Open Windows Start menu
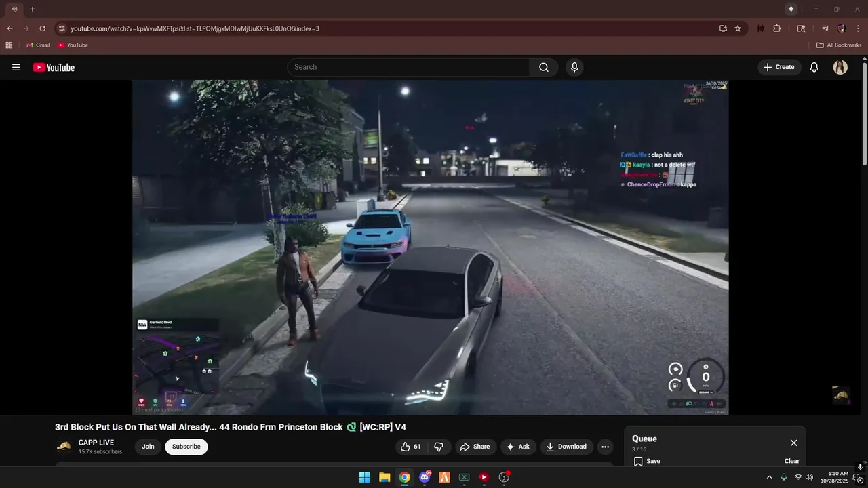The image size is (868, 488). coord(364,477)
